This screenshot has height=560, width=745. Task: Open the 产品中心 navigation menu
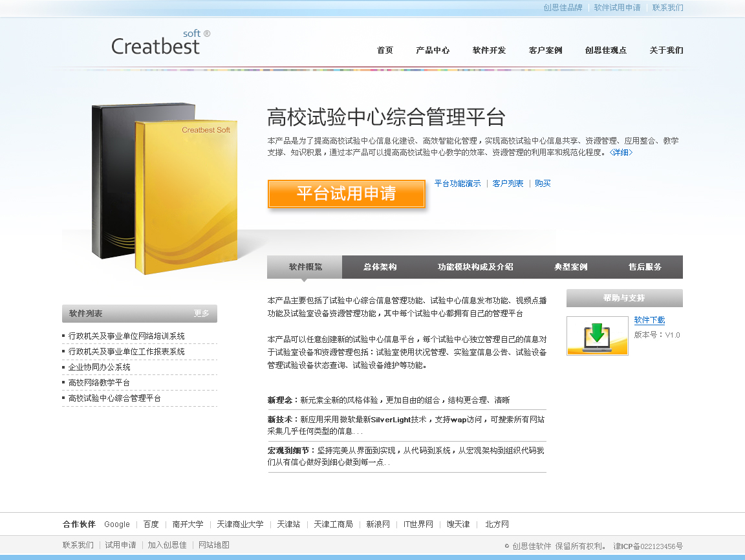coord(433,50)
